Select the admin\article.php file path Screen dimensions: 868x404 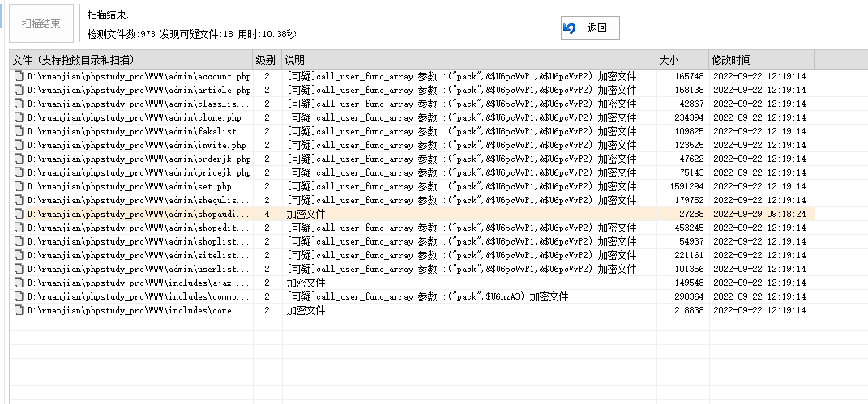point(139,90)
